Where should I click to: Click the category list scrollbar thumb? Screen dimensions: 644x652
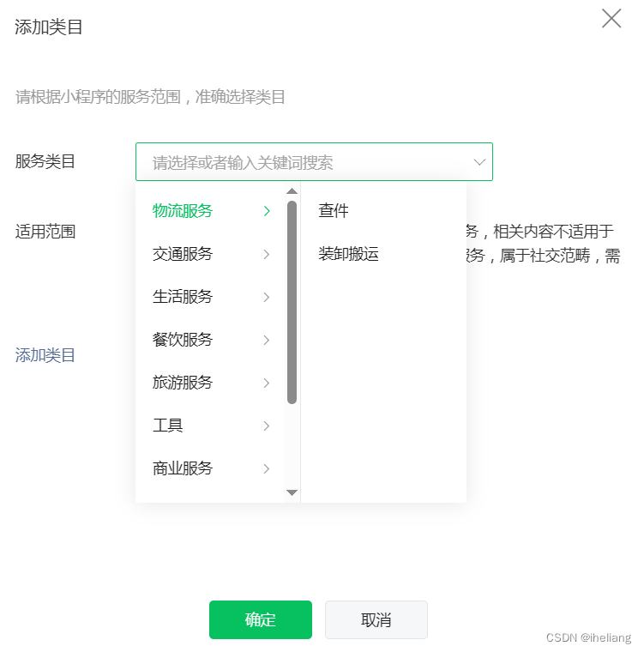(x=292, y=302)
